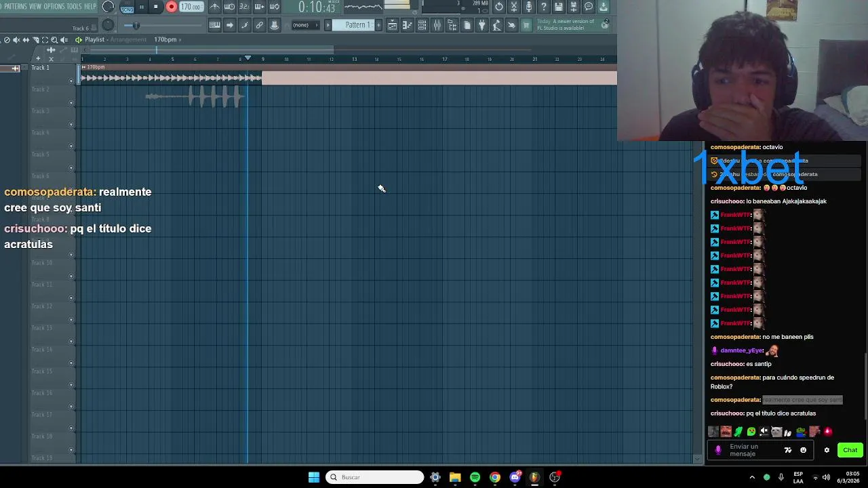Open the HELP menu
The width and height of the screenshot is (868, 488).
(90, 6)
